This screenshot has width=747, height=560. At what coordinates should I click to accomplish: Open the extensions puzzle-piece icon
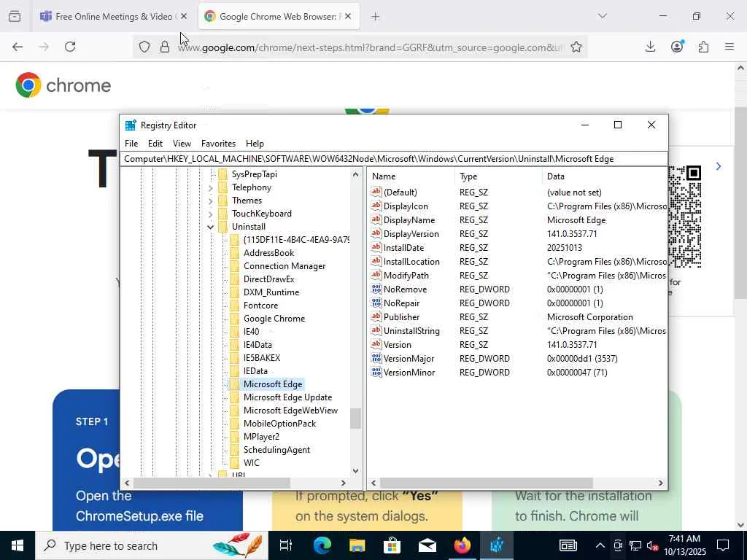click(703, 47)
